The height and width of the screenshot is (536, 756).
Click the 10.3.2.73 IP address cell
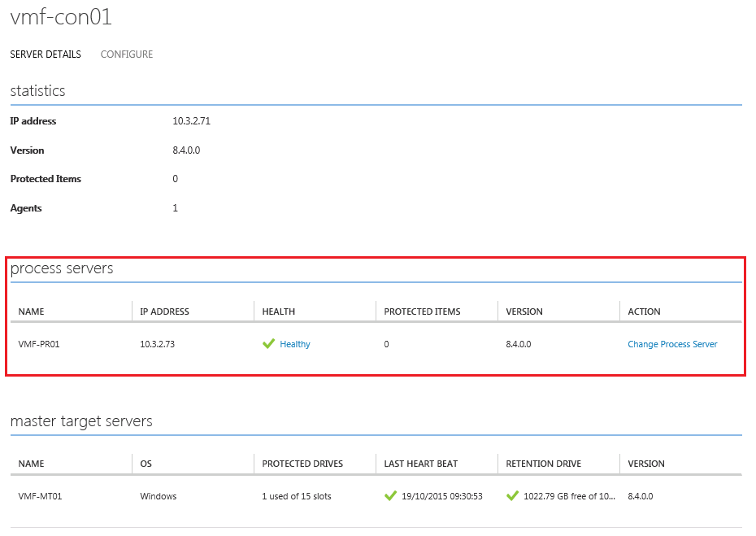coord(158,344)
